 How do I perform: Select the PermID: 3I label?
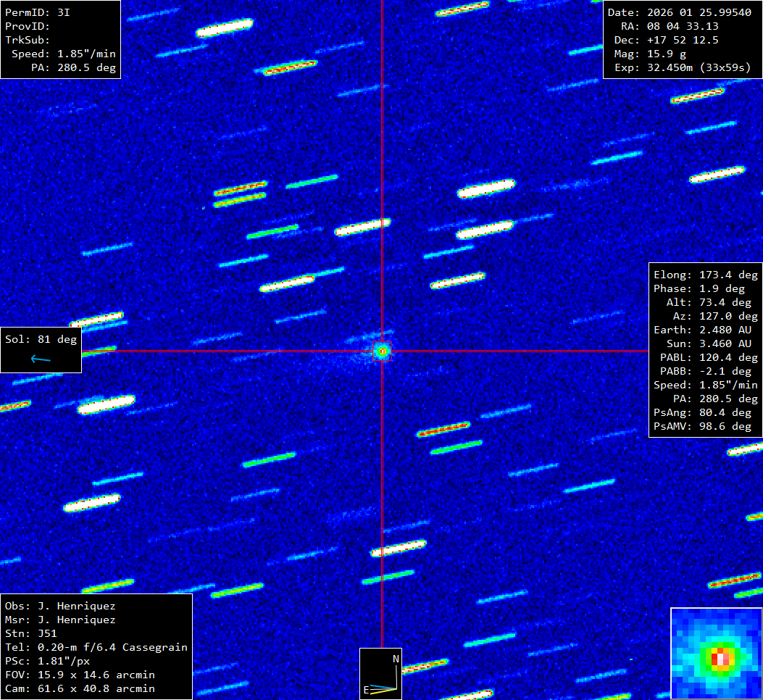point(38,12)
